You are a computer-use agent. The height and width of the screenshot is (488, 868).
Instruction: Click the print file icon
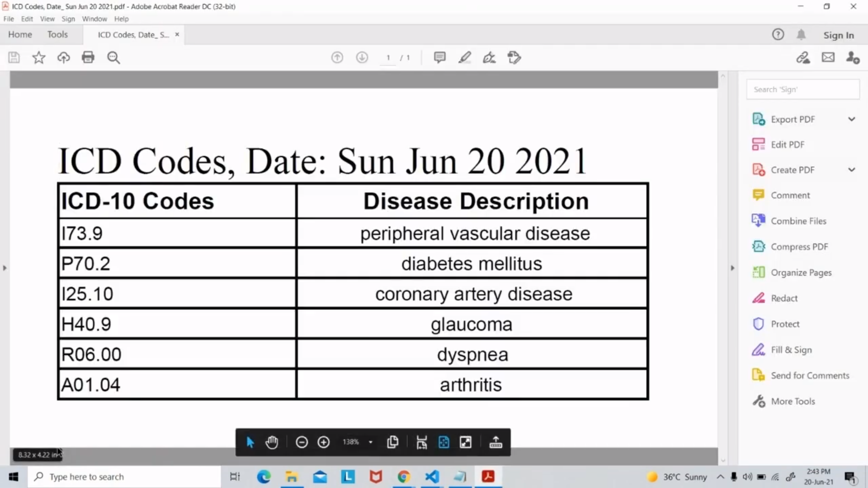pos(88,57)
